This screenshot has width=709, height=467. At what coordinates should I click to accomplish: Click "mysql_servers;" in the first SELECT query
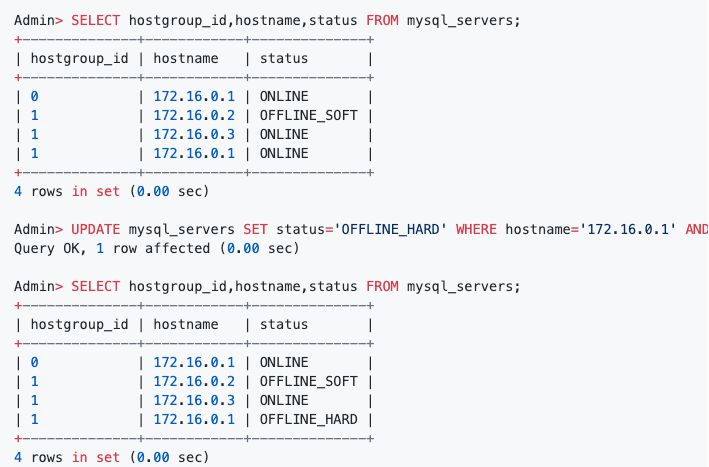coord(463,21)
